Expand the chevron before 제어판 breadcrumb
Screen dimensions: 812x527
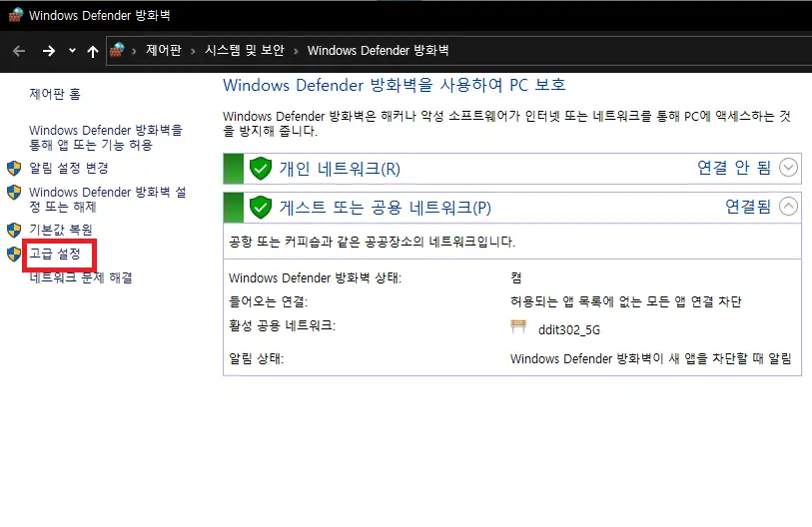(x=134, y=51)
